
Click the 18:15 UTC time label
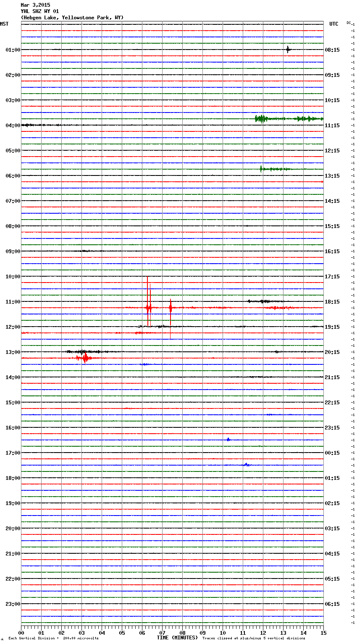pyautogui.click(x=332, y=302)
